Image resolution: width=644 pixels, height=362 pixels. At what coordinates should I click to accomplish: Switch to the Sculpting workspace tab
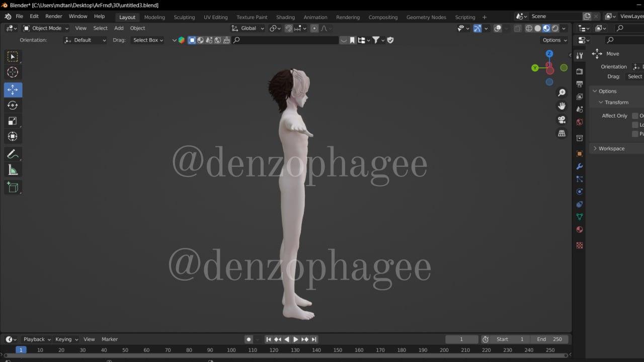click(184, 17)
